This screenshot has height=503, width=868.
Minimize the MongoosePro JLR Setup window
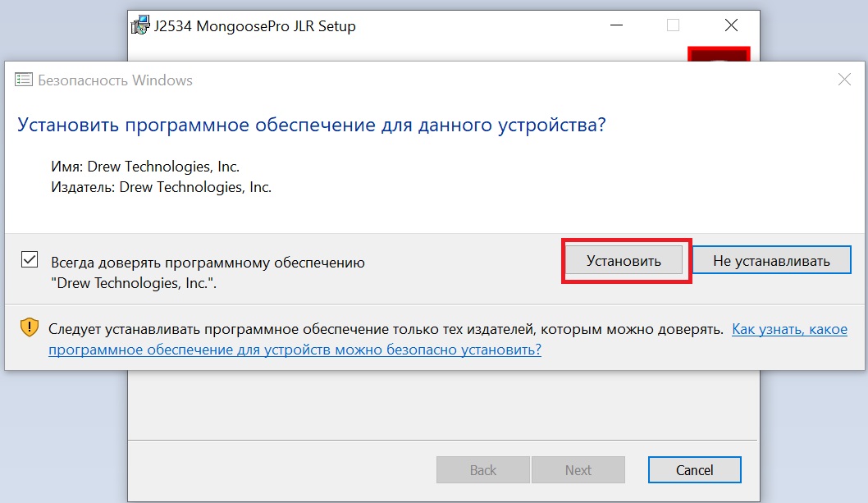(616, 25)
